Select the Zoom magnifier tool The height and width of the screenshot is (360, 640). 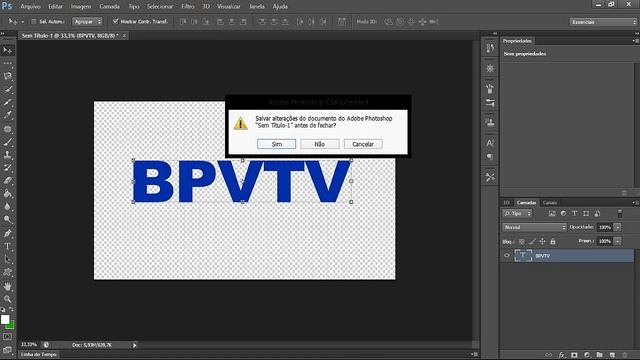7,299
